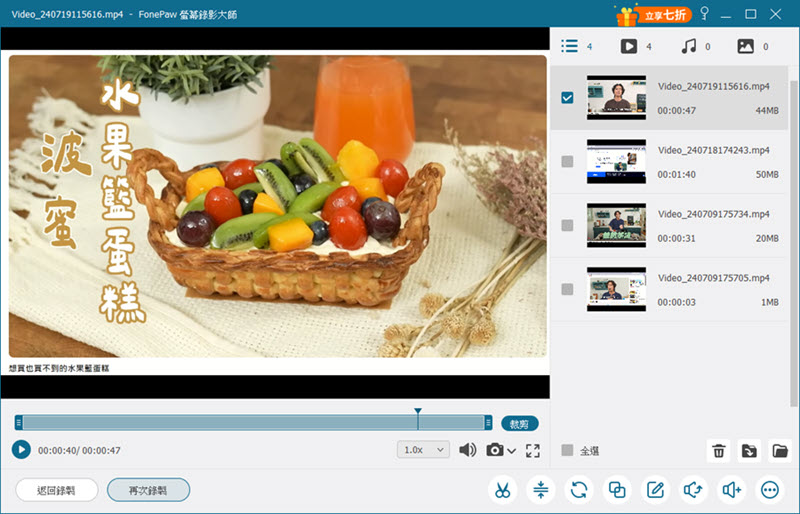
Task: Click the import file folder-arrow icon
Action: click(749, 451)
